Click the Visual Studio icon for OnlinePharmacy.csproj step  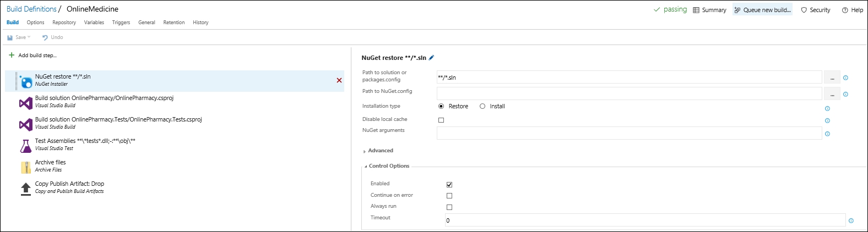tap(26, 103)
